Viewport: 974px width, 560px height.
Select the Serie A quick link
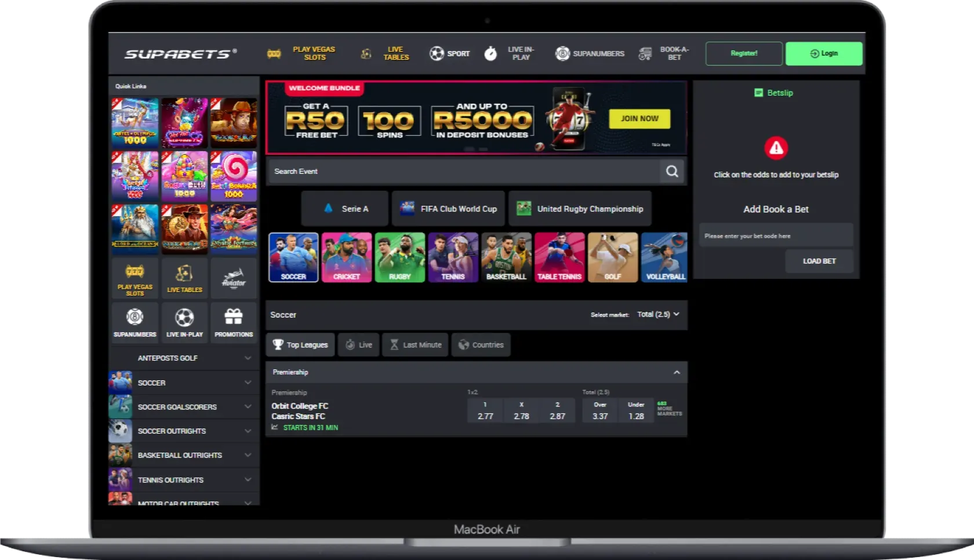click(344, 209)
